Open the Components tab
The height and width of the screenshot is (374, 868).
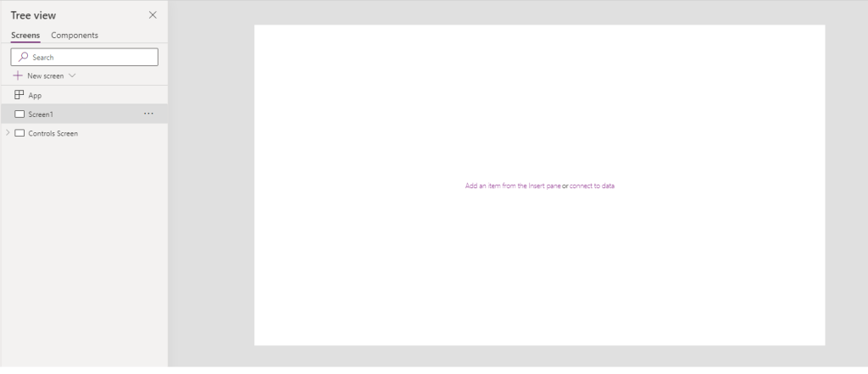click(x=75, y=36)
